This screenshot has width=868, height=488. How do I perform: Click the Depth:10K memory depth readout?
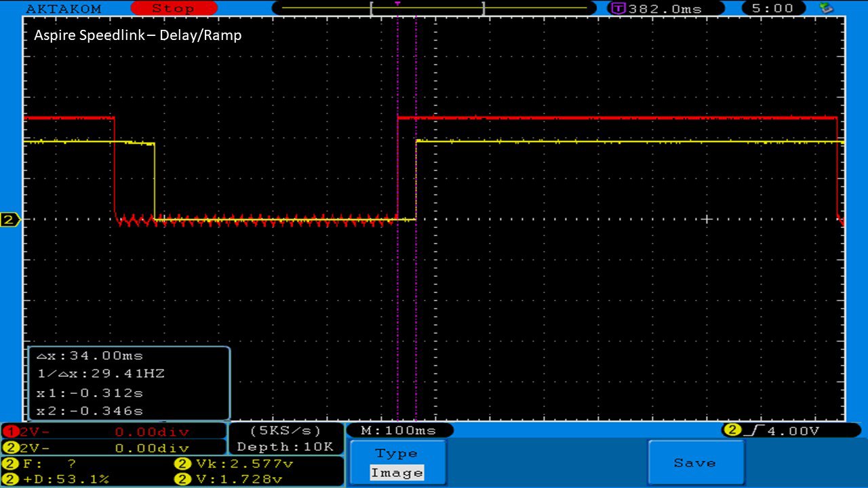tap(285, 447)
